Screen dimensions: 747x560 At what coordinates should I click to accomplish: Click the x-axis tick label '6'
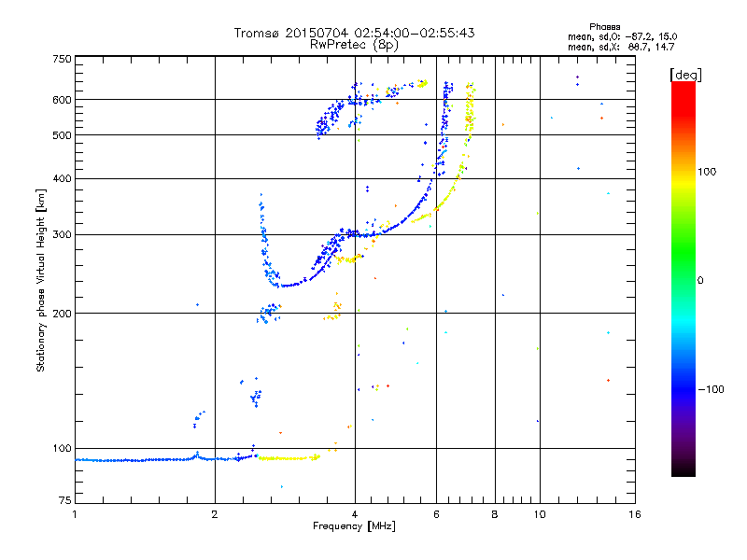click(436, 514)
